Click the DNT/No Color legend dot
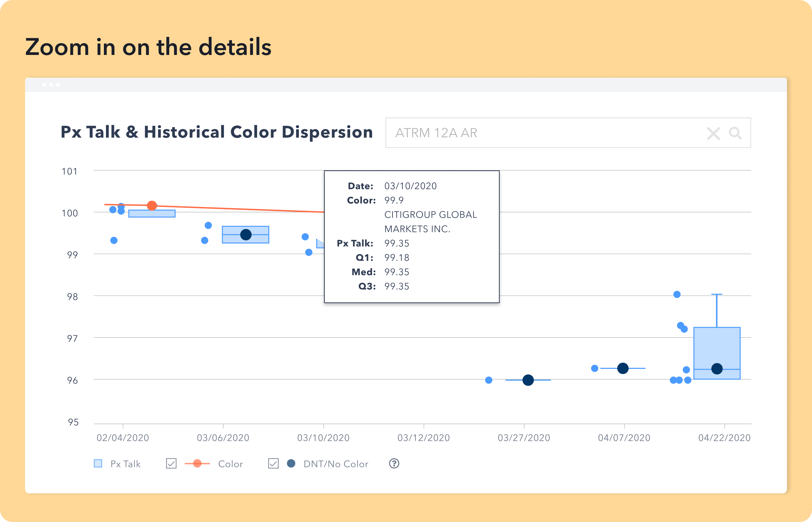 tap(291, 463)
